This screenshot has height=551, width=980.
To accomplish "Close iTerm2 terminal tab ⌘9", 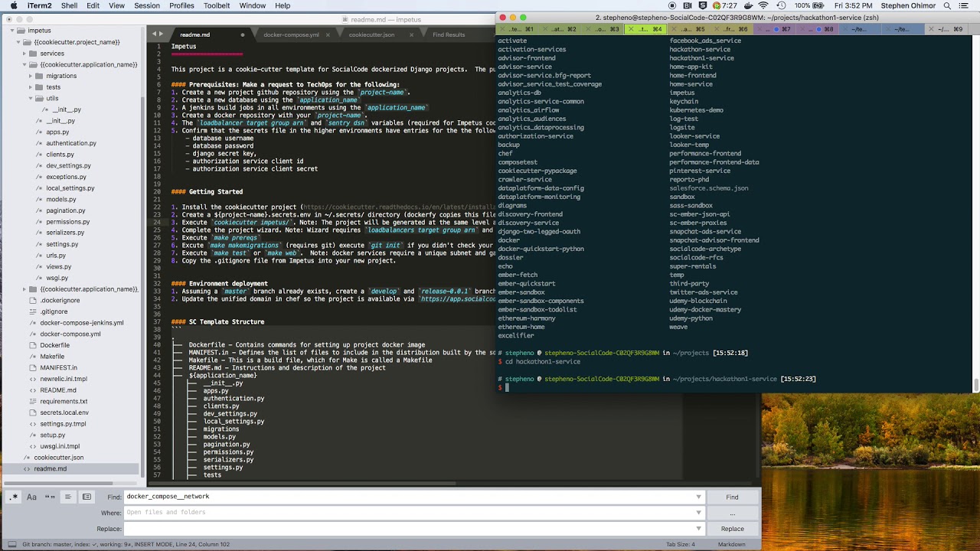I will point(931,29).
